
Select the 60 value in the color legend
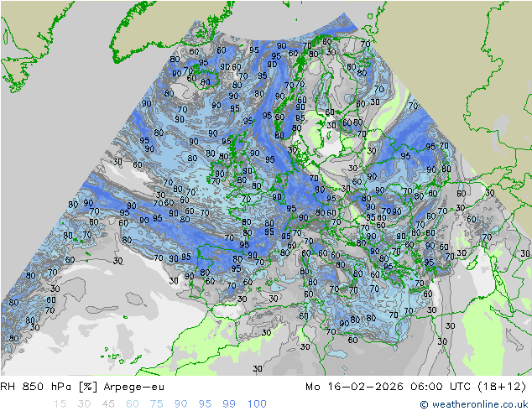[133, 404]
